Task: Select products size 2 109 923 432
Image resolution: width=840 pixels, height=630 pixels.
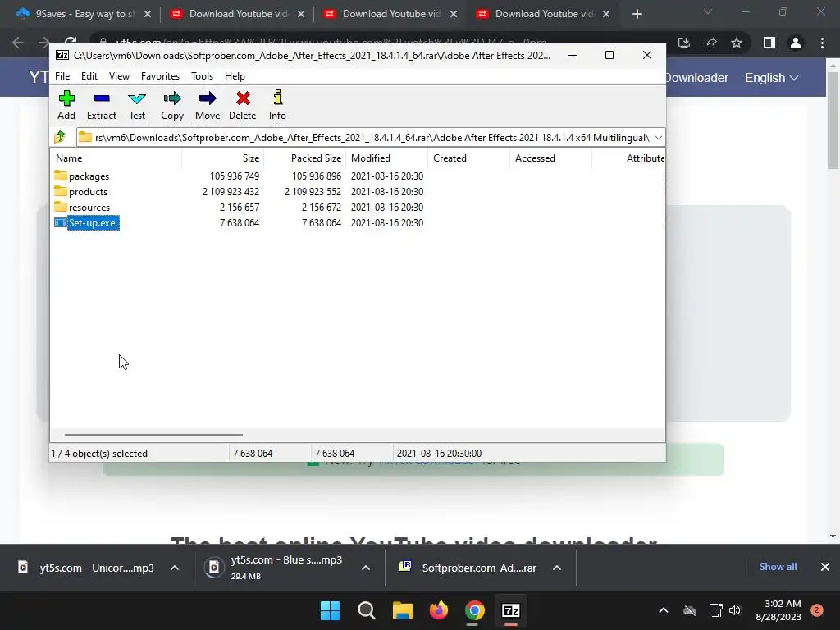Action: tap(231, 192)
